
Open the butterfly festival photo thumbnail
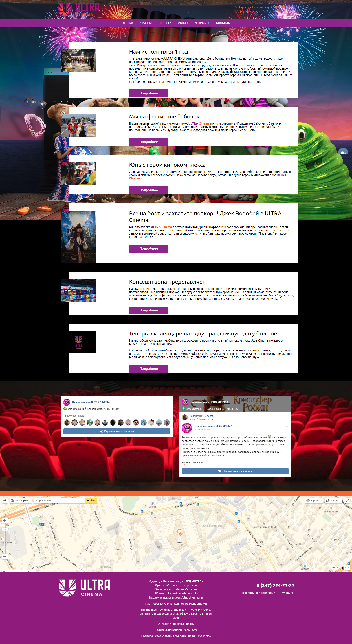pos(78,125)
